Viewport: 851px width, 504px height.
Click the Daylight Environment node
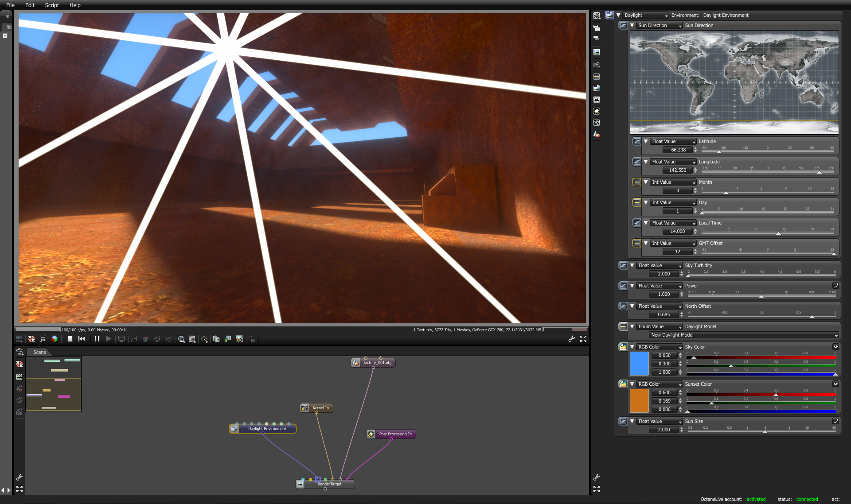point(267,429)
